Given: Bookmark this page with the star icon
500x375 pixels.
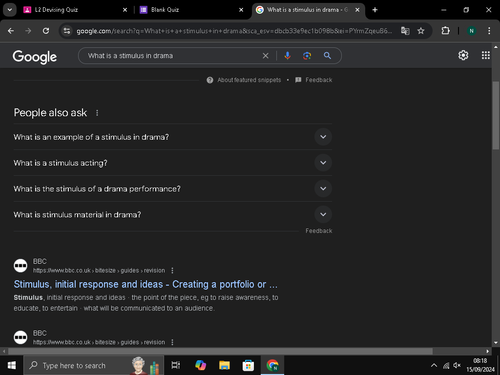Looking at the screenshot, I should (421, 31).
